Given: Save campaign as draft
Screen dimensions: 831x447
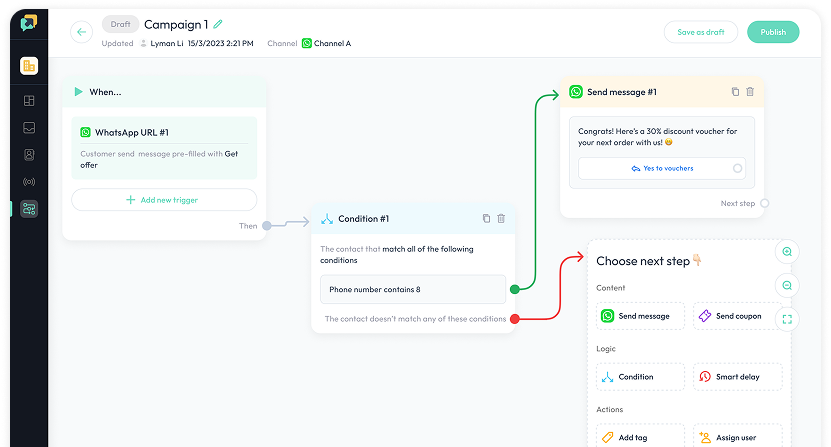Looking at the screenshot, I should tap(700, 32).
